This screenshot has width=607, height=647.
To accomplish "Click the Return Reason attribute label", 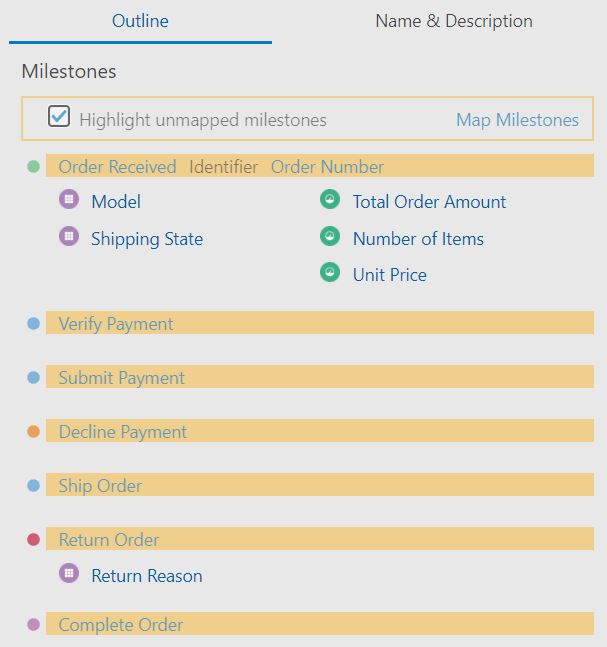I will pos(146,576).
